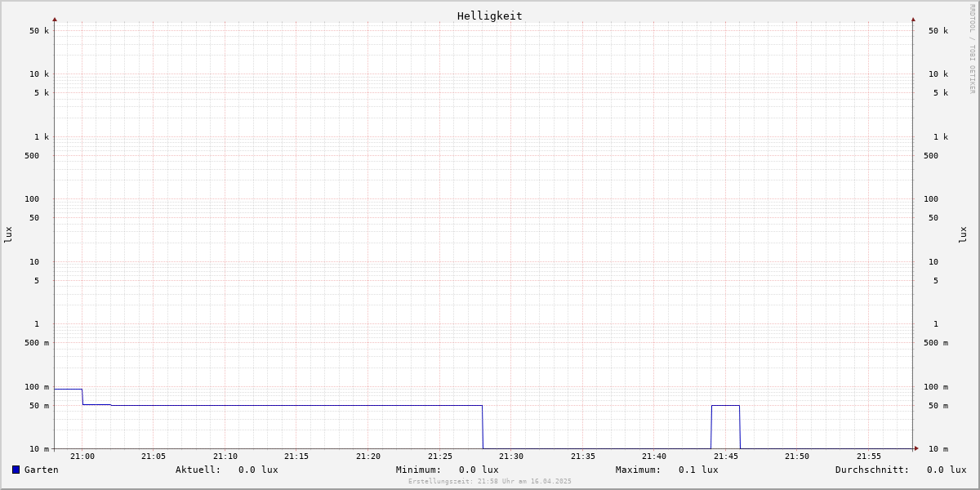Click the Durchschnitt 0.0 lux value
Viewport: 980px width, 490px height.
(947, 470)
